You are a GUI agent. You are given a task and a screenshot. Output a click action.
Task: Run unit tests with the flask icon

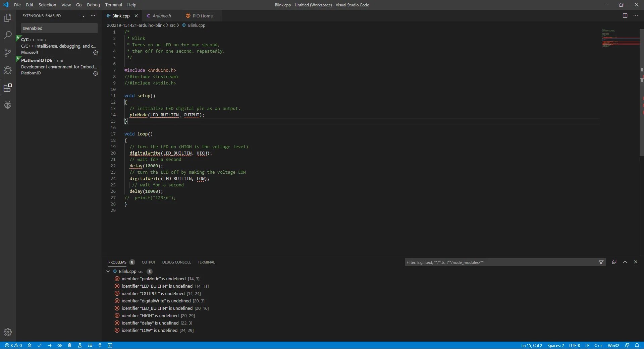(x=80, y=345)
